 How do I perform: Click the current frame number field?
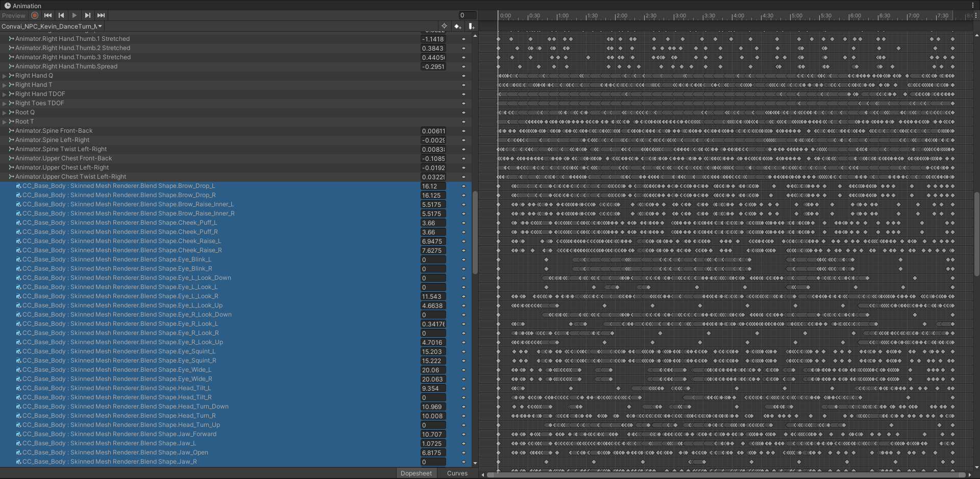tap(467, 15)
